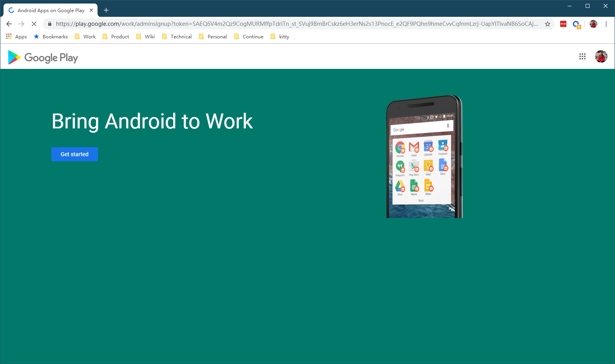Click the blue extension icon with badge
Viewport: 615px width, 364px height.
click(576, 24)
